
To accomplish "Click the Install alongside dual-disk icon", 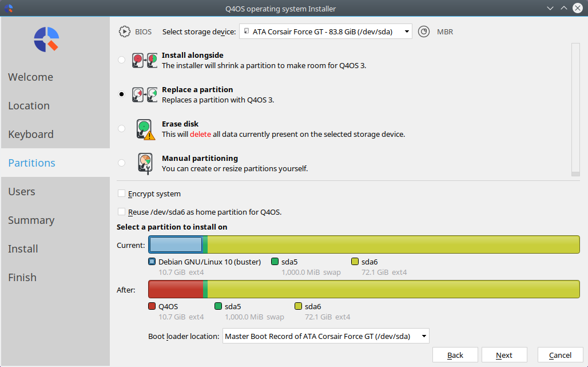I will (x=144, y=61).
